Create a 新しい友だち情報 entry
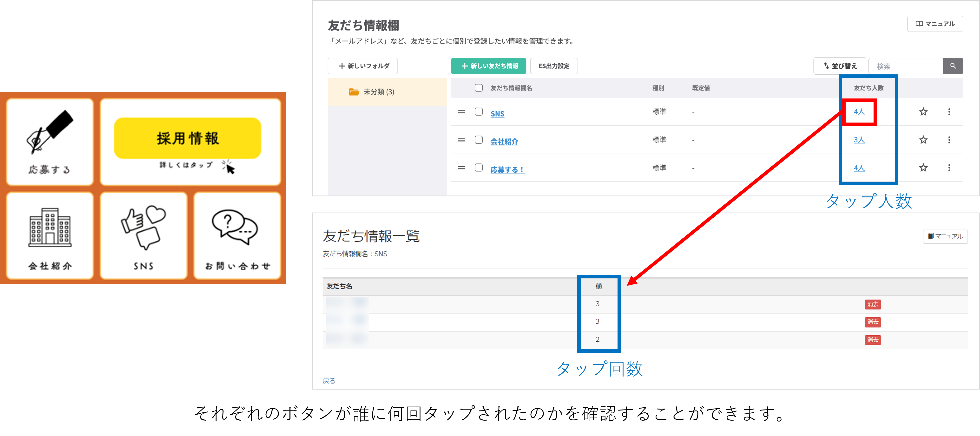The height and width of the screenshot is (436, 980). point(488,66)
